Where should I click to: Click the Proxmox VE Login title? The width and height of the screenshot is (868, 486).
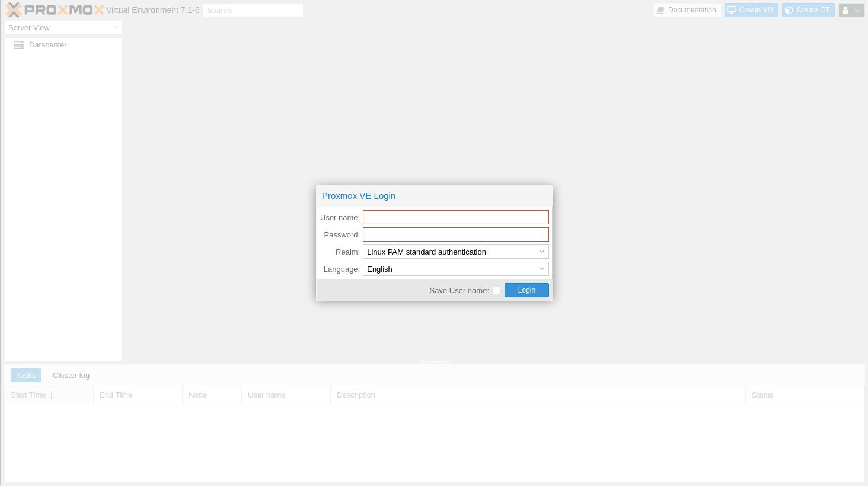(359, 196)
